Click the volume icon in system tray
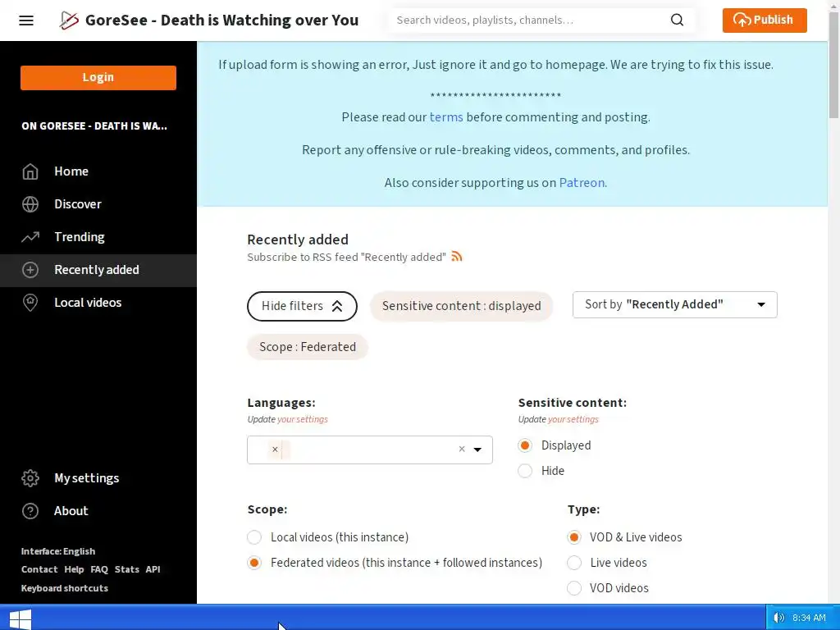 pyautogui.click(x=779, y=618)
